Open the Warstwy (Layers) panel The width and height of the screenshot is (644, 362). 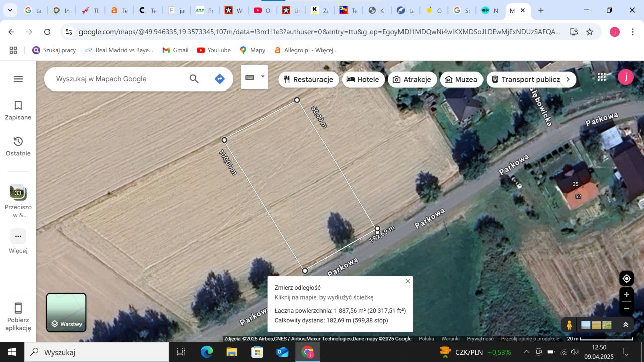coord(66,312)
